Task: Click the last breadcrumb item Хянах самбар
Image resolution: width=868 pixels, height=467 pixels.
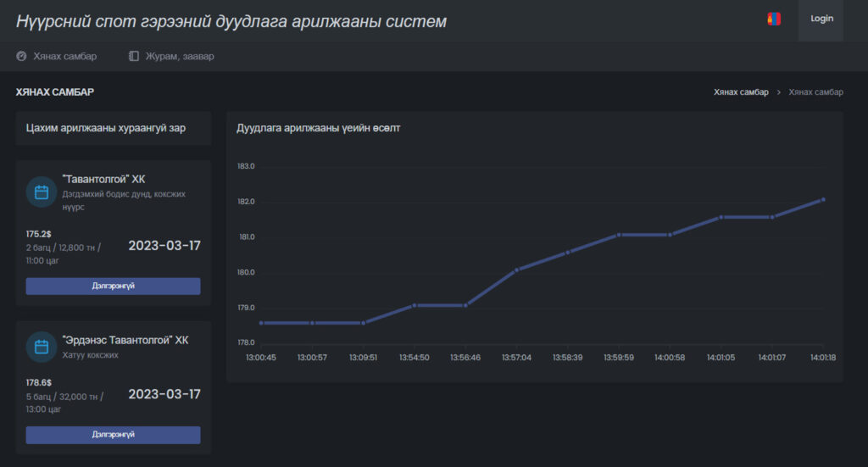Action: tap(815, 92)
